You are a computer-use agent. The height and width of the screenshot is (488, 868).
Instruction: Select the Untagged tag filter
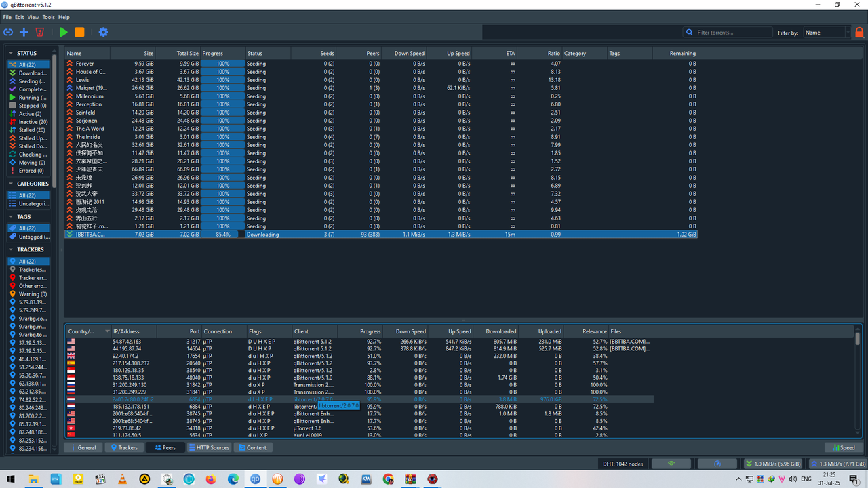[28, 237]
